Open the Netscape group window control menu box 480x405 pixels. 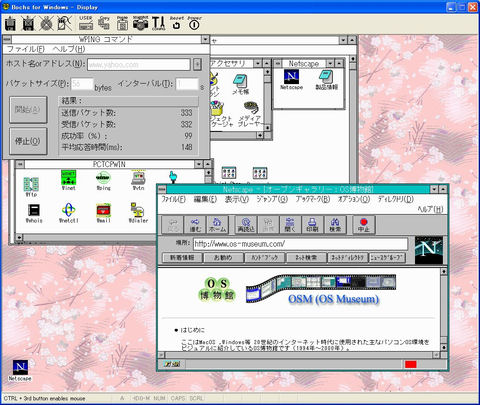click(277, 63)
